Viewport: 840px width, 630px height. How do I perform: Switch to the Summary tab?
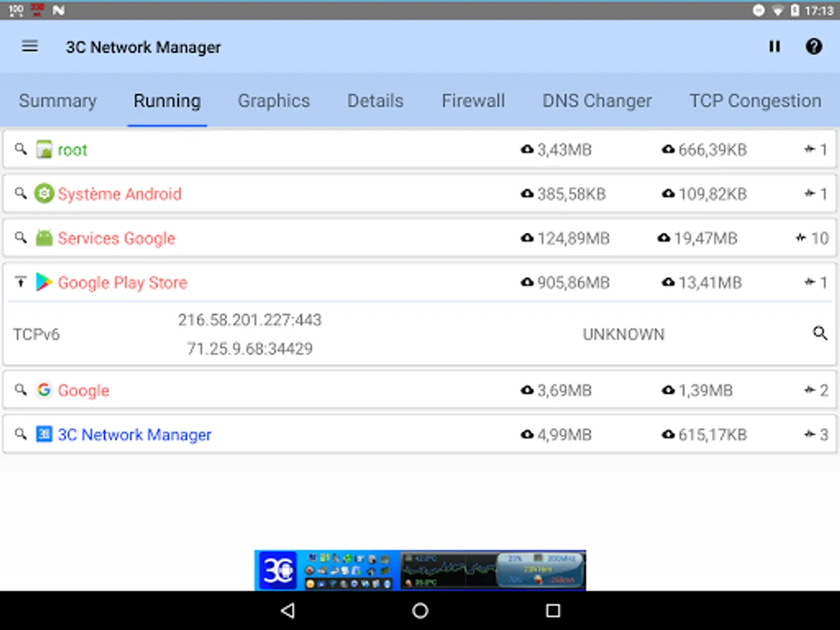click(x=57, y=101)
